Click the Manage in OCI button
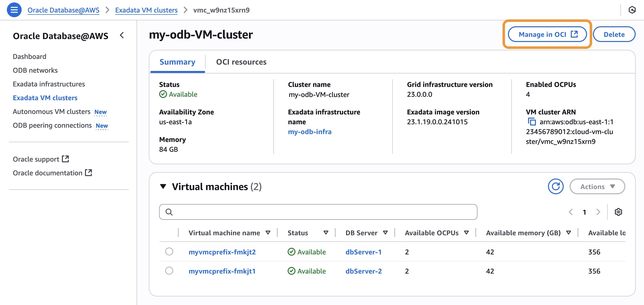The height and width of the screenshot is (305, 644). click(x=547, y=34)
